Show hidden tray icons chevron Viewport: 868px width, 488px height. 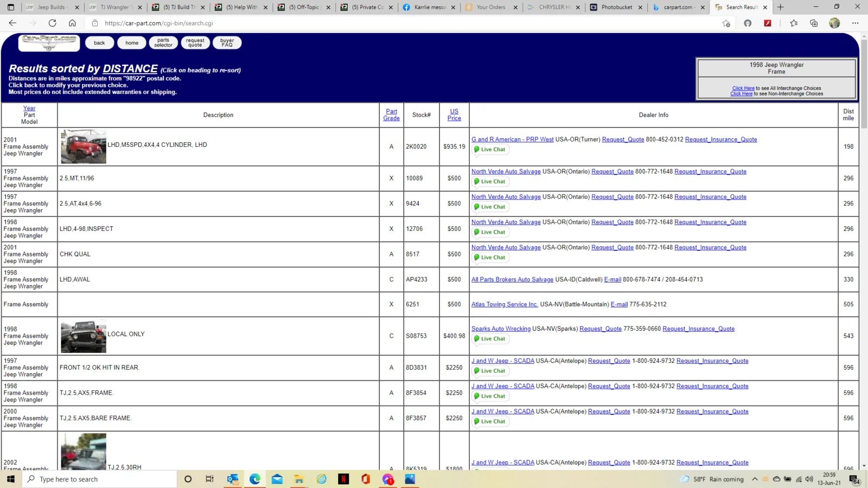(755, 479)
